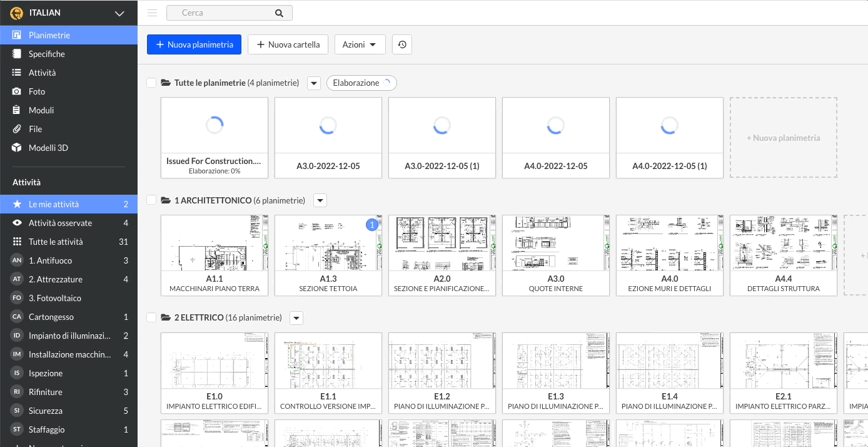Click the Nuova planimetria blue button
Screen dimensions: 868x447
(x=194, y=44)
